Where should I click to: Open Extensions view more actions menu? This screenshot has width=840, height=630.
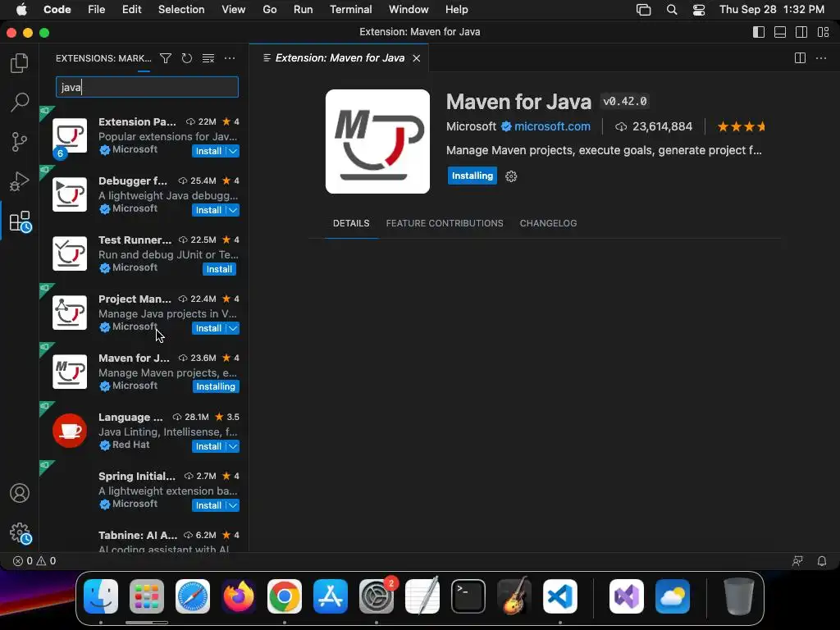[x=230, y=58]
